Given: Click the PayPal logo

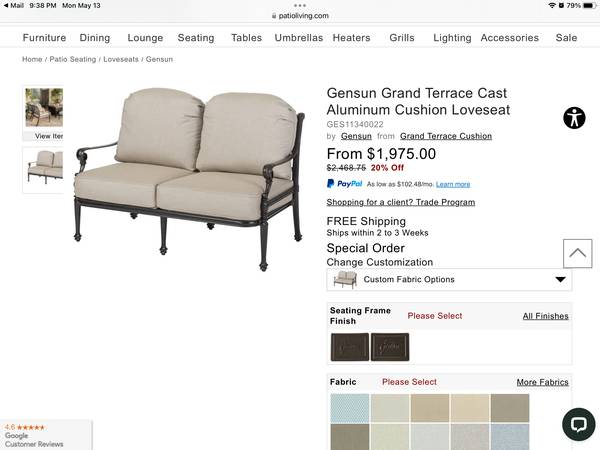Looking at the screenshot, I should pos(344,184).
